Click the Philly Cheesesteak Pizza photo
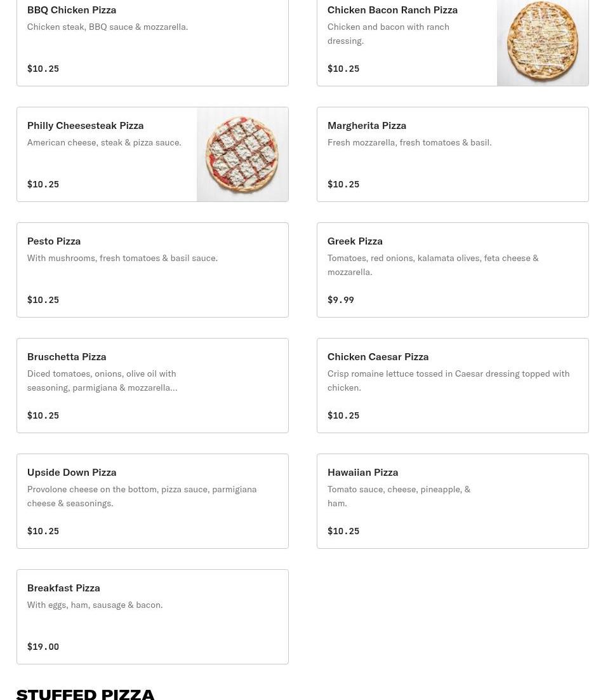 coord(242,154)
